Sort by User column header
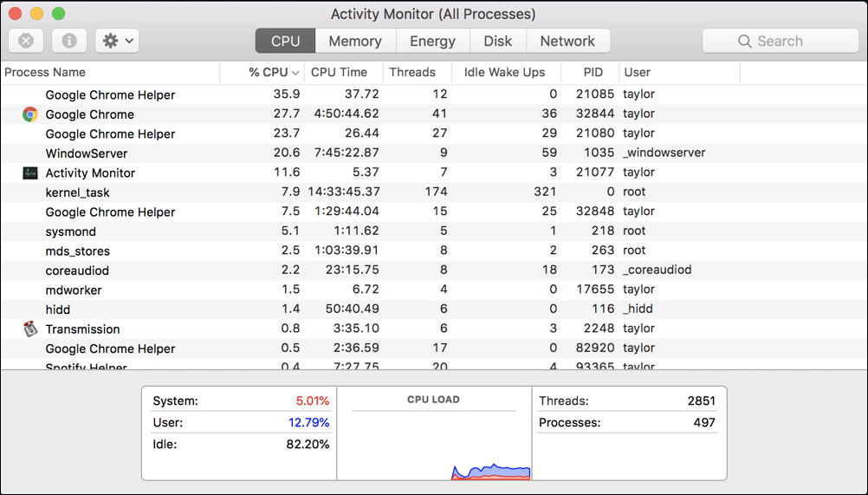The height and width of the screenshot is (495, 868). point(679,72)
